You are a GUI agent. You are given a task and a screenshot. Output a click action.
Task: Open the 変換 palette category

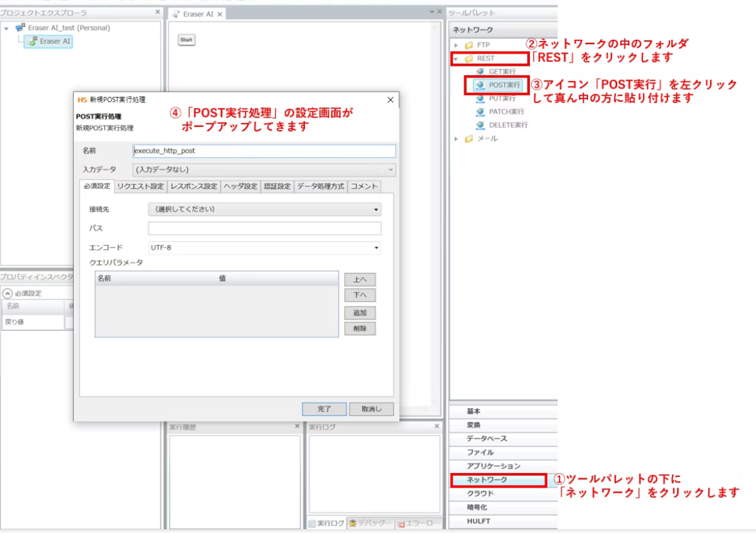tap(503, 425)
